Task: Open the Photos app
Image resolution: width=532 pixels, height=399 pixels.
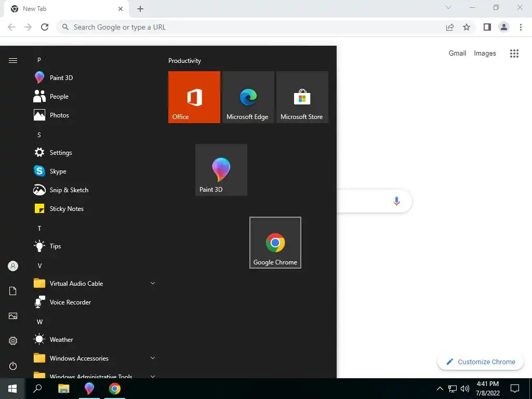Action: [x=94, y=115]
